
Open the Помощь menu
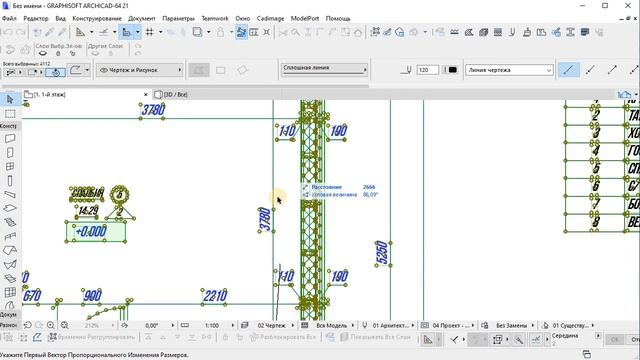point(338,18)
